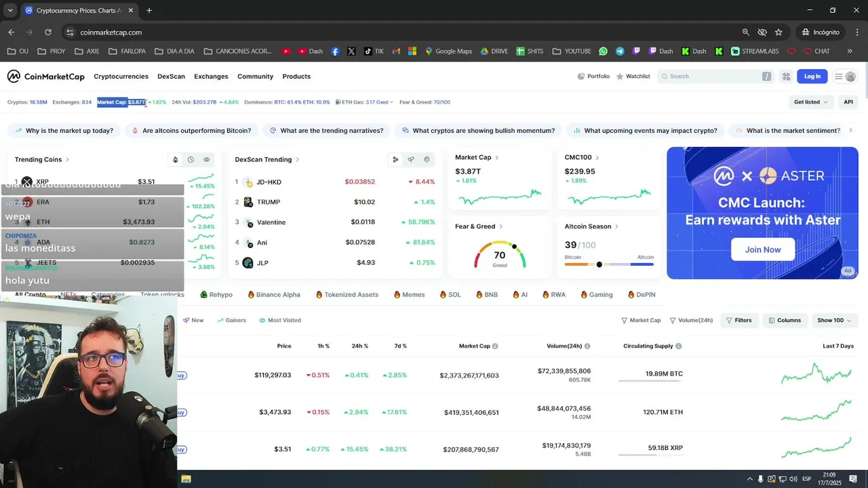Toggle the Volume(24h) filter chip
The image size is (868, 488).
tap(691, 320)
